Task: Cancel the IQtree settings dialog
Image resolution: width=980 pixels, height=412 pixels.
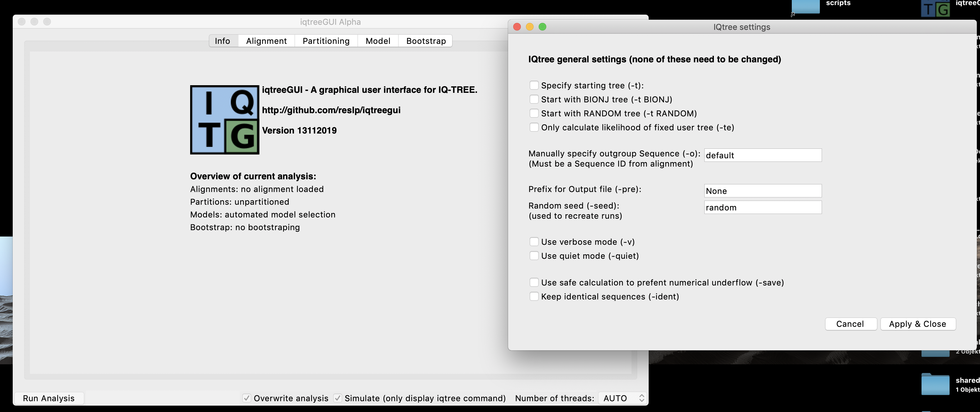Action: click(x=850, y=324)
